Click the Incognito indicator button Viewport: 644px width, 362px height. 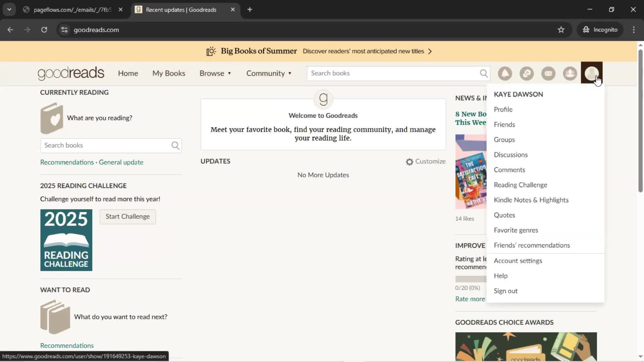600,30
